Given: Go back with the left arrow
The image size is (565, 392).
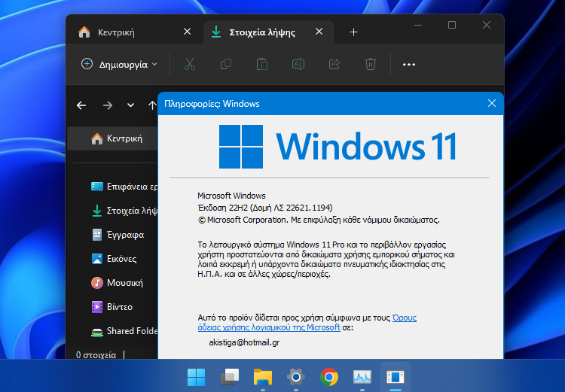Looking at the screenshot, I should [x=81, y=105].
